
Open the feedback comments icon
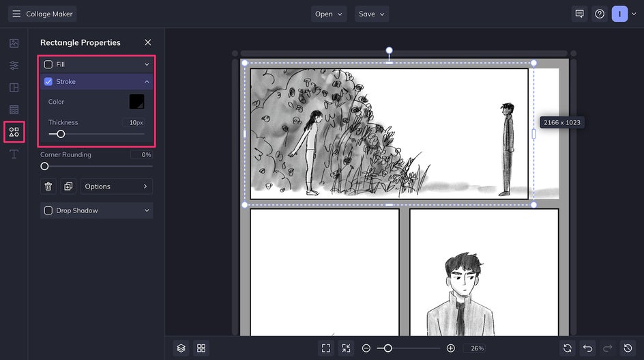(579, 14)
